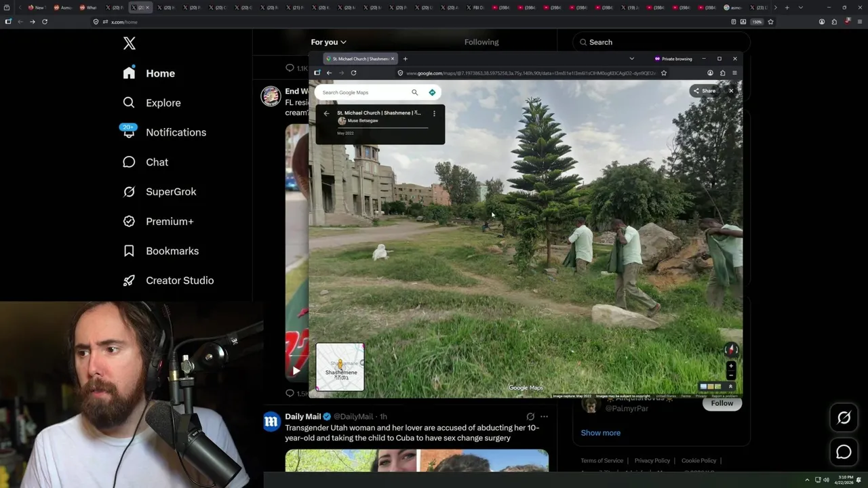Click the X logo in the sidebar
The height and width of the screenshot is (488, 868).
pyautogui.click(x=130, y=43)
